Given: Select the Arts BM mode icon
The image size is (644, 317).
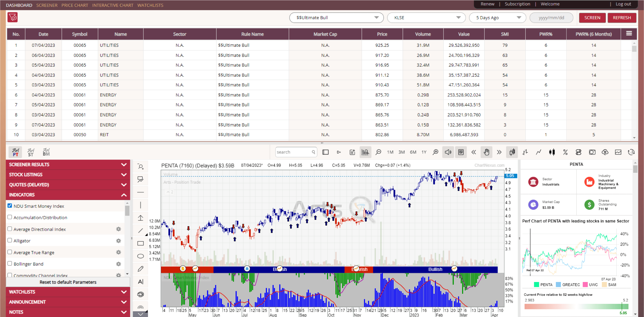Looking at the screenshot, I should click(46, 152).
